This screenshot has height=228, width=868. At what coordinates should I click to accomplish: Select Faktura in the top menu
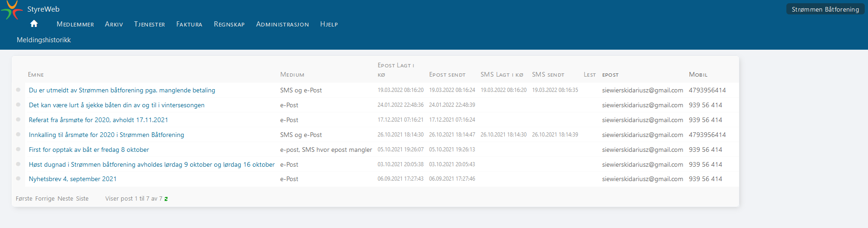(x=189, y=24)
